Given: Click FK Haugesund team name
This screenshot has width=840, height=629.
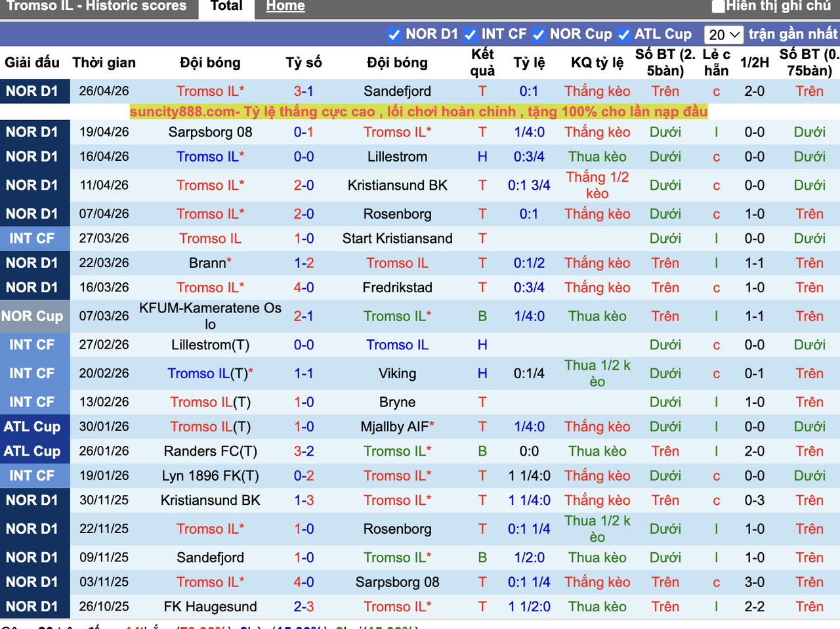Looking at the screenshot, I should click(210, 607).
